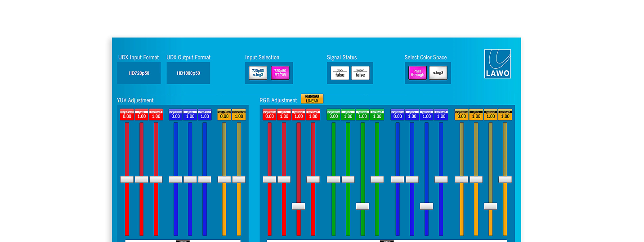This screenshot has height=242, width=644.
Task: Click the frozen signal status indicator
Action: 360,73
